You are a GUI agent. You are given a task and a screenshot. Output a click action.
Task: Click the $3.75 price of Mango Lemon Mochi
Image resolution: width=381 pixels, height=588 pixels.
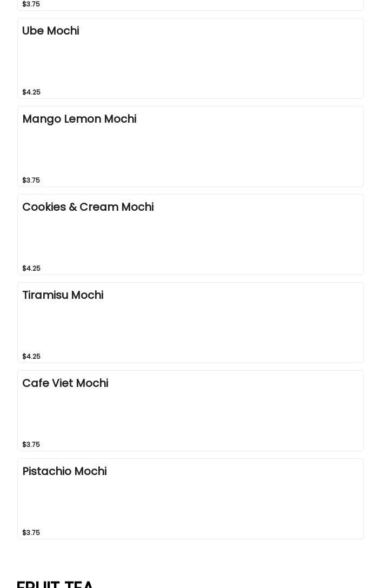coord(31,181)
